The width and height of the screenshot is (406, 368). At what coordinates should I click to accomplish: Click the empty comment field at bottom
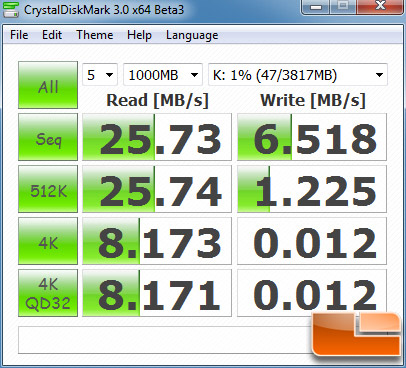point(165,340)
